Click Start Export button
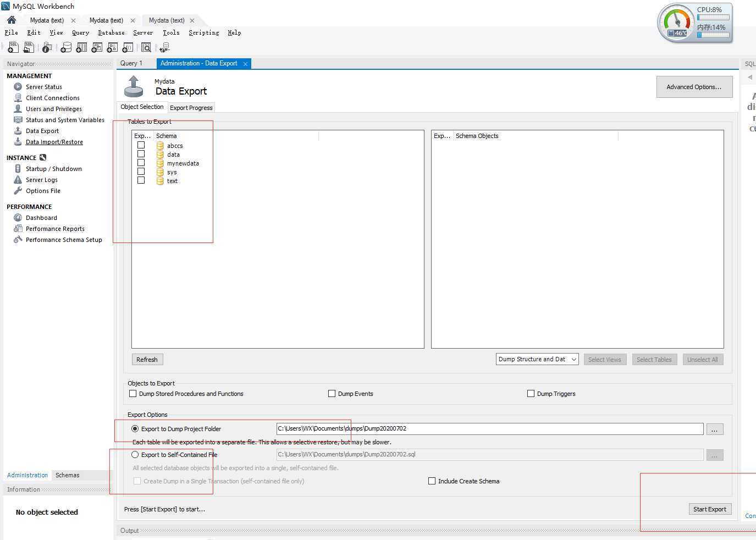756x540 pixels. click(710, 509)
